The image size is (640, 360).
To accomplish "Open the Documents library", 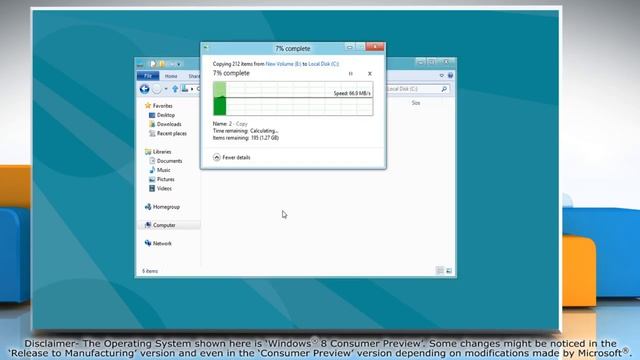I will pos(169,161).
